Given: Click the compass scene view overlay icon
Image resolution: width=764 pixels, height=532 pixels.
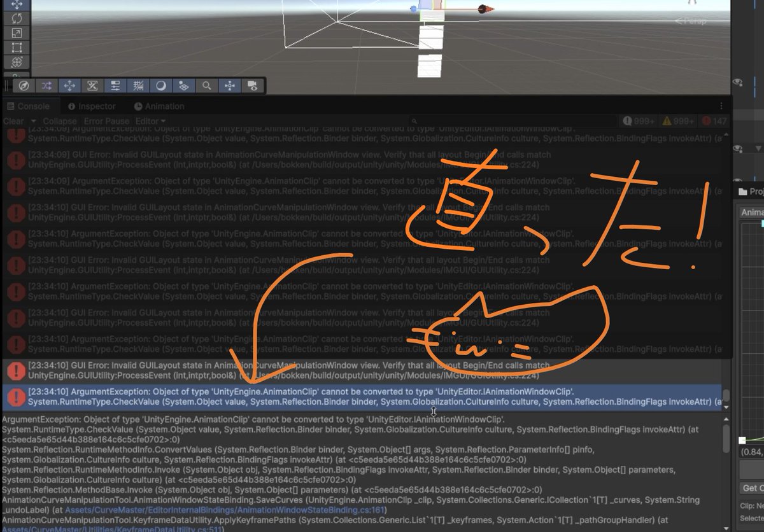Looking at the screenshot, I should [x=24, y=85].
